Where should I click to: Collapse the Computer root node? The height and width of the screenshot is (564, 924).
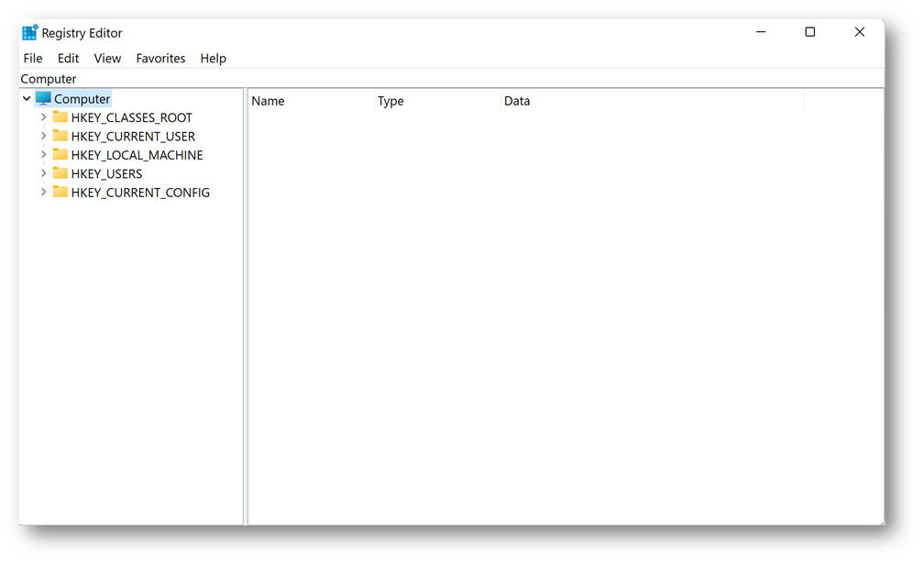(27, 99)
